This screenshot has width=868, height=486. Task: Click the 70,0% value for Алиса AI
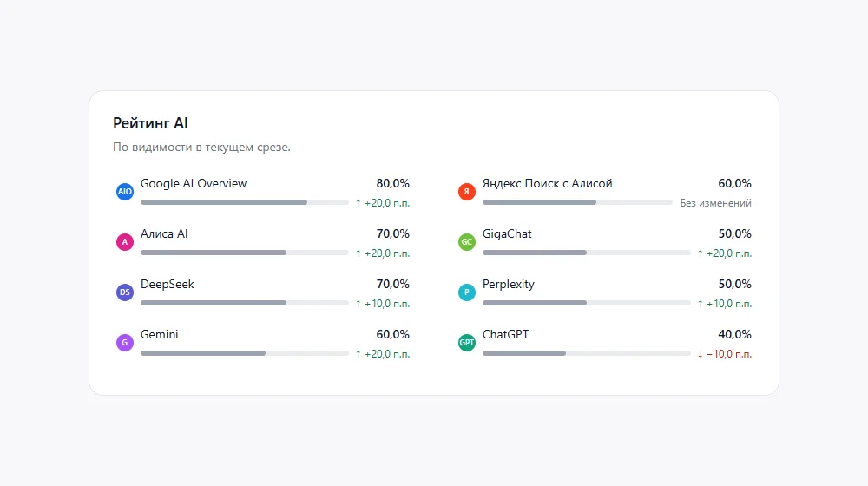(393, 234)
